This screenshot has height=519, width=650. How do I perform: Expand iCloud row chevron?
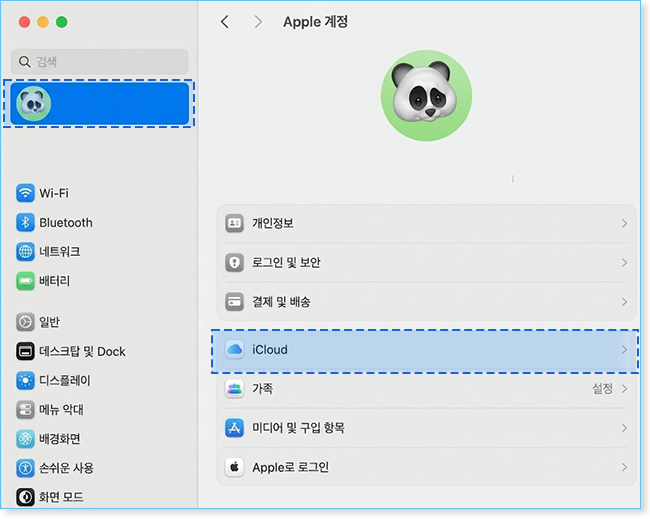coord(624,350)
